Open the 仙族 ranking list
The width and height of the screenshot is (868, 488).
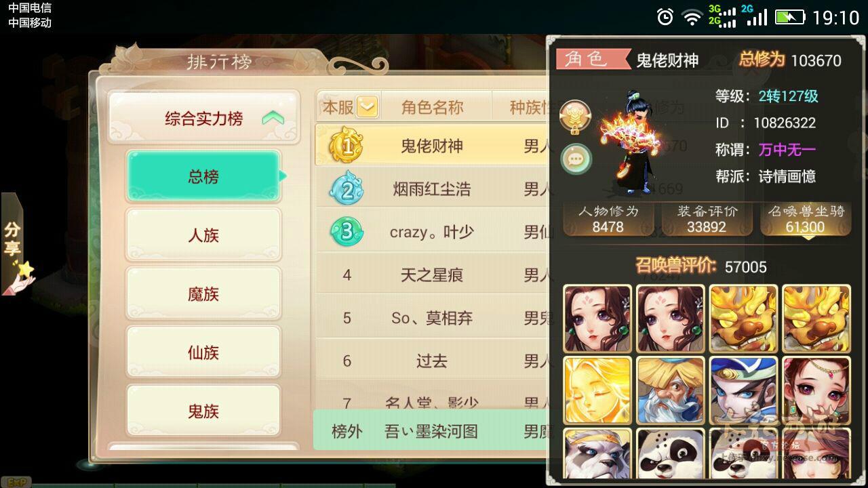click(x=203, y=352)
